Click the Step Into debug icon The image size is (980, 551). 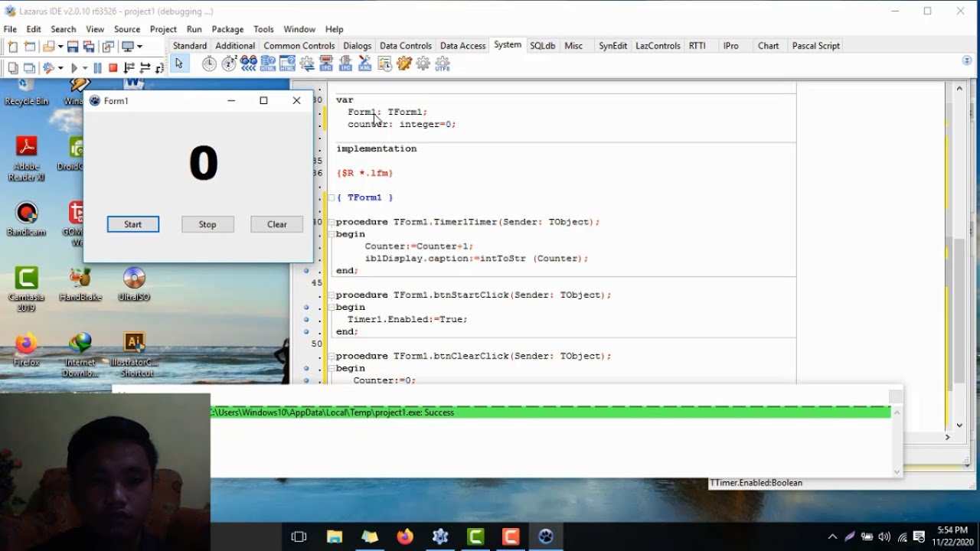coord(129,68)
